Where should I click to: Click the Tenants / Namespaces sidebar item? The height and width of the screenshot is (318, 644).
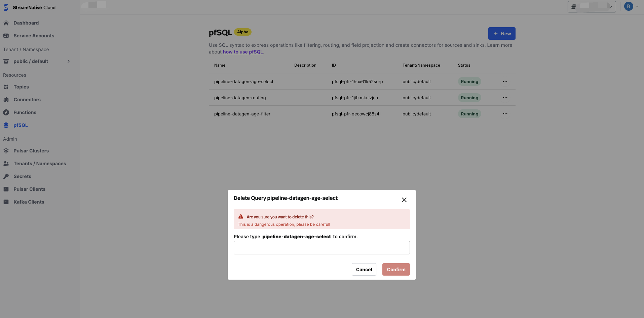pyautogui.click(x=40, y=164)
